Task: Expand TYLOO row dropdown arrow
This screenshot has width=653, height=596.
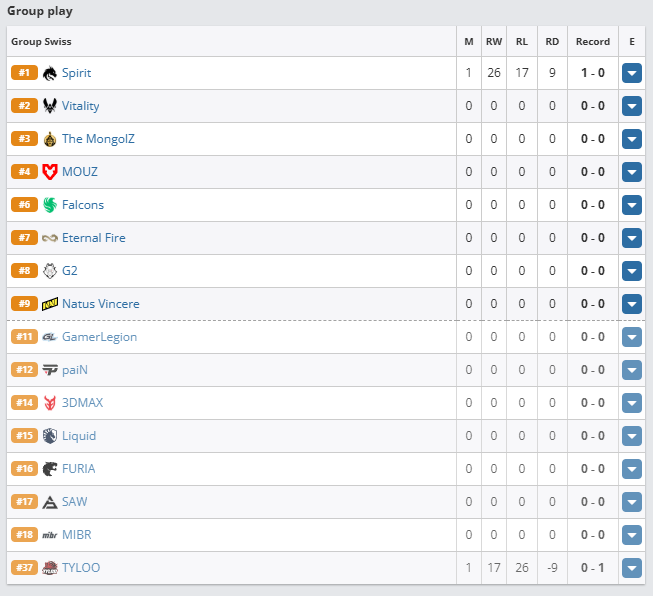Action: point(632,568)
